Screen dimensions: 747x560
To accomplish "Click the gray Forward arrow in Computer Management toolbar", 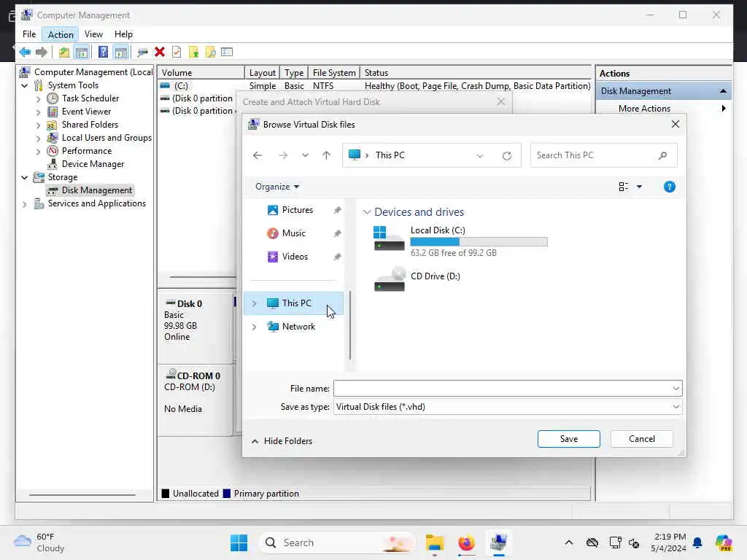I will pos(42,52).
